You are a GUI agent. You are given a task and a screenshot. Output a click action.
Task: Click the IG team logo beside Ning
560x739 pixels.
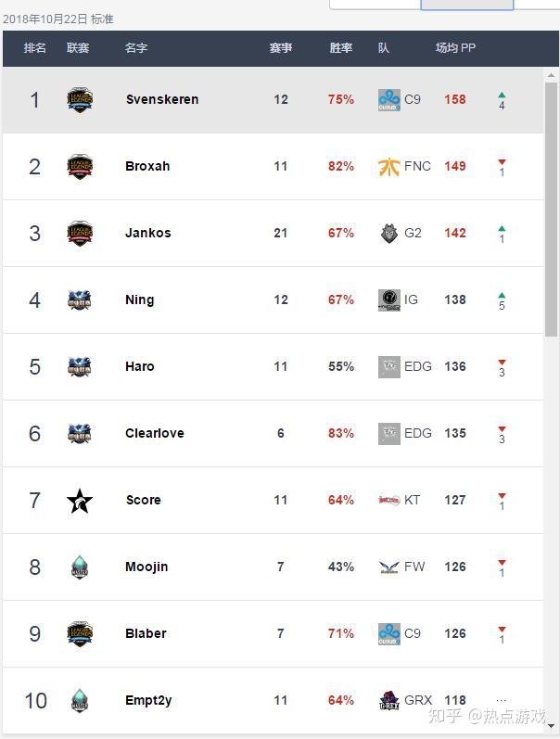(x=388, y=300)
